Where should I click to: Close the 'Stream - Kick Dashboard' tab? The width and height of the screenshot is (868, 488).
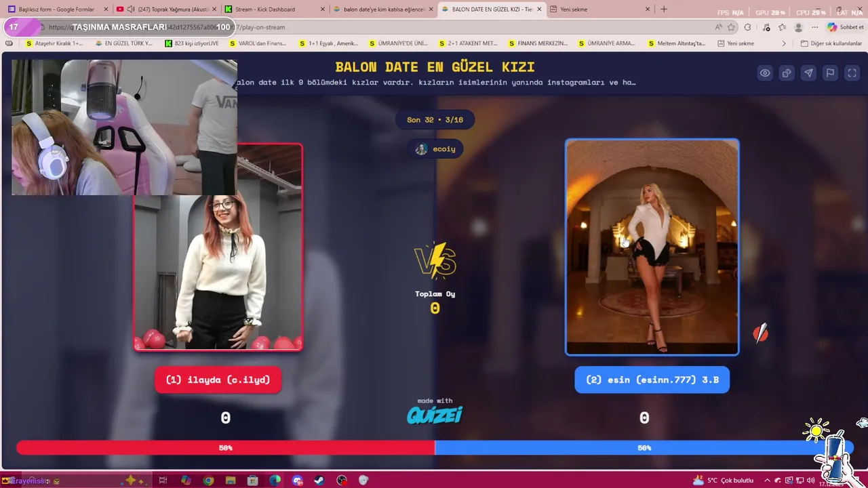tap(323, 9)
